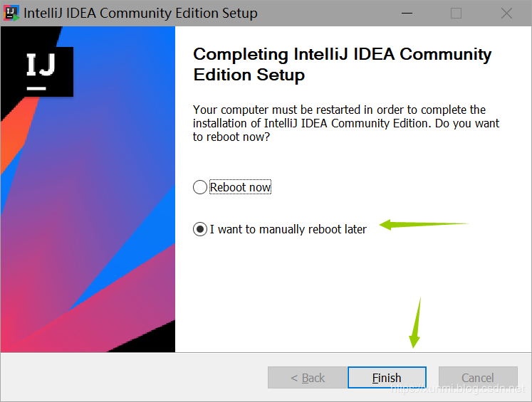Click the blog URL watermark text
Image resolution: width=532 pixels, height=402 pixels.
[459, 389]
